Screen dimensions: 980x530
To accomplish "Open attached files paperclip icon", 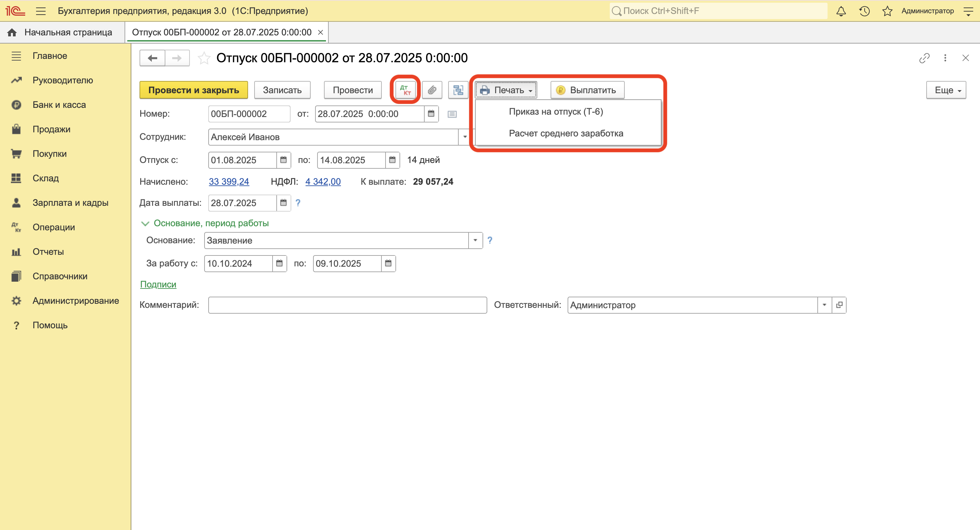I will pyautogui.click(x=432, y=90).
